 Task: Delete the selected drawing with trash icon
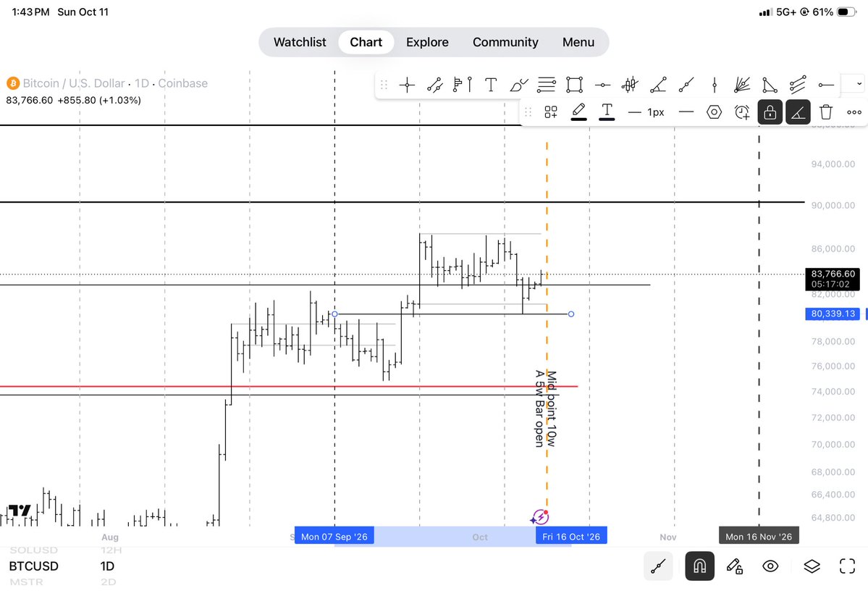tap(826, 112)
